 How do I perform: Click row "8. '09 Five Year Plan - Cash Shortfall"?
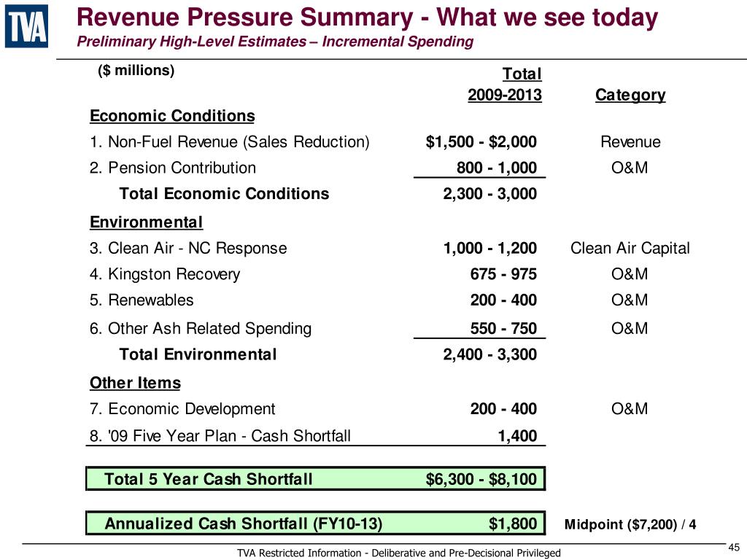[x=220, y=436]
